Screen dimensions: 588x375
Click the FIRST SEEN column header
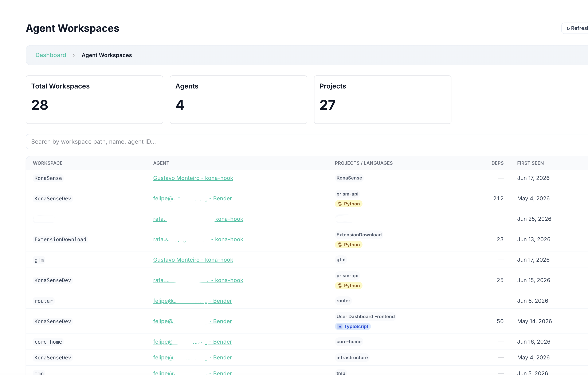530,163
